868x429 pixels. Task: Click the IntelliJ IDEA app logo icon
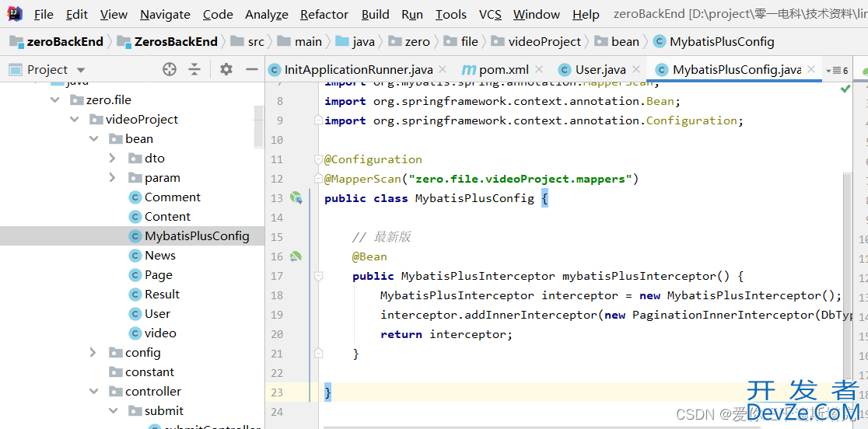click(15, 14)
